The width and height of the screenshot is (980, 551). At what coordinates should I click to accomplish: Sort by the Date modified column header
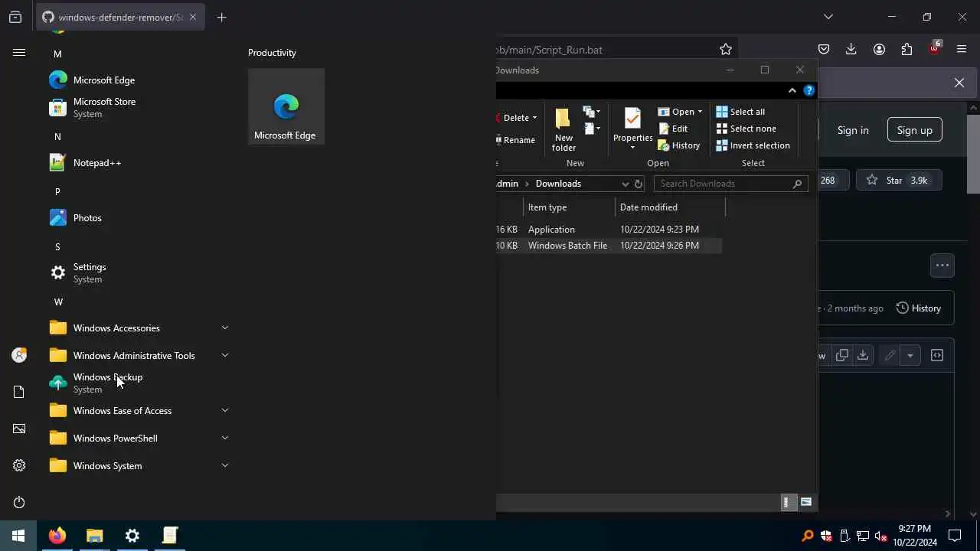pyautogui.click(x=670, y=207)
